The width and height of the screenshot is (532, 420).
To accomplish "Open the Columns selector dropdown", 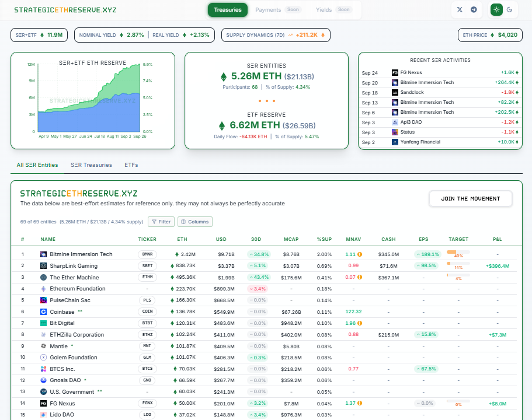I will click(194, 222).
